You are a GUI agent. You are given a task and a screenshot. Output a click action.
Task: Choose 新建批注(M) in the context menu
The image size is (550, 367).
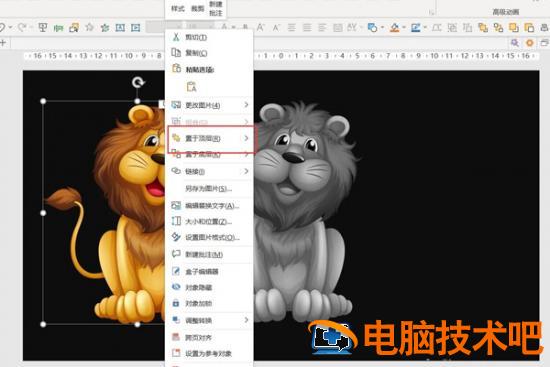pyautogui.click(x=209, y=254)
